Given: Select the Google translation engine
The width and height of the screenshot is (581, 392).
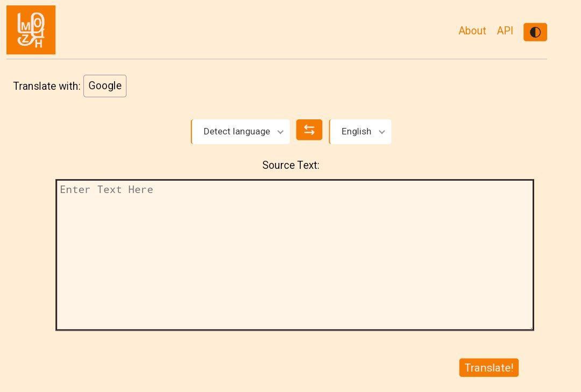Looking at the screenshot, I should tap(105, 86).
